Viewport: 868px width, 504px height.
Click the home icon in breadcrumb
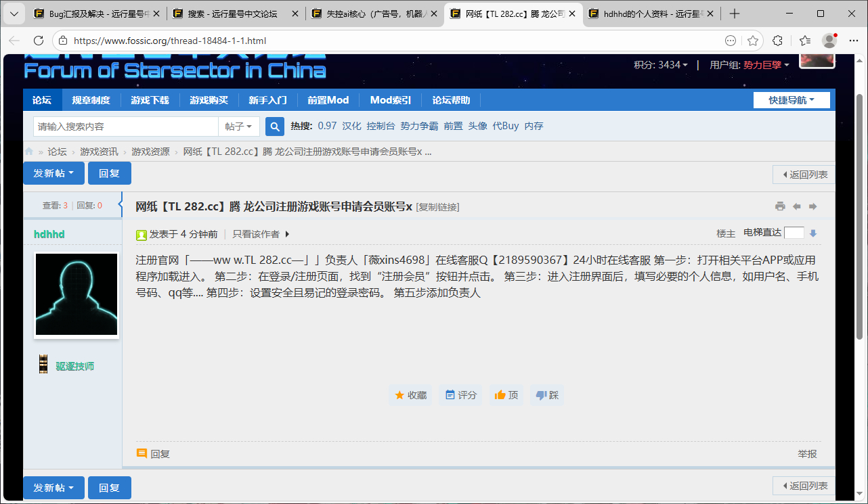coord(29,152)
